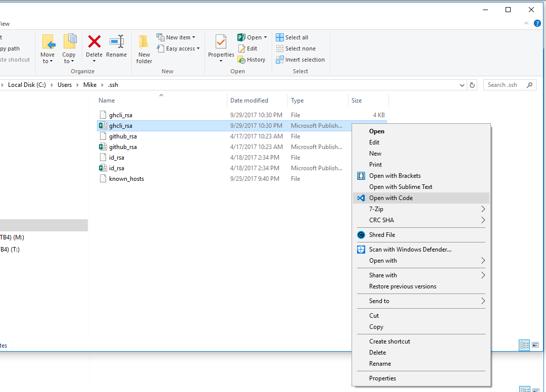Sort files by Size column
This screenshot has height=392, width=546.
(368, 100)
